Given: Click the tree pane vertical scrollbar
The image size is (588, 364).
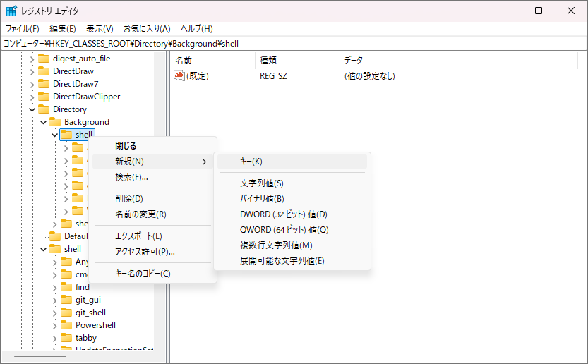Looking at the screenshot, I should (x=160, y=201).
